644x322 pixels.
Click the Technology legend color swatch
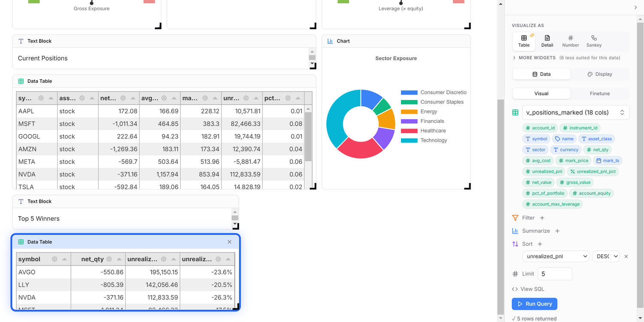tap(409, 140)
